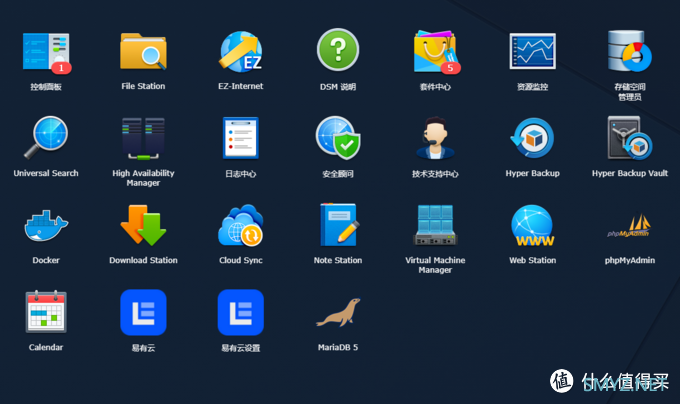Open 易有云设置 settings icon

(x=241, y=313)
